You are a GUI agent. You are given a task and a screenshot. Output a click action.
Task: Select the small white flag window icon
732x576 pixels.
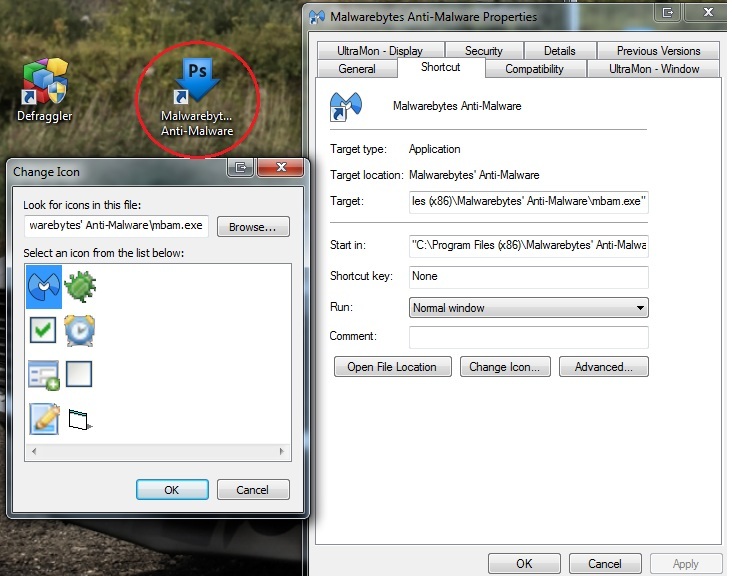(80, 419)
